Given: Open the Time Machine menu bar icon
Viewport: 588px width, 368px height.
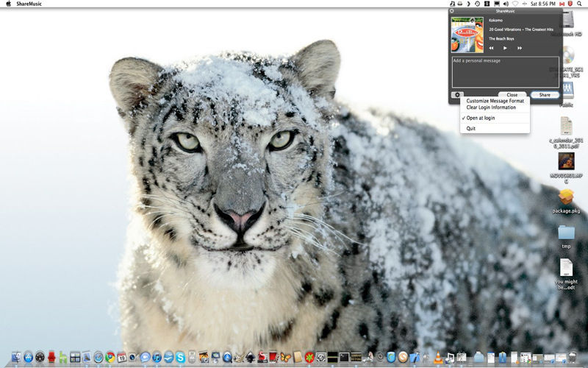Looking at the screenshot, I should [478, 4].
